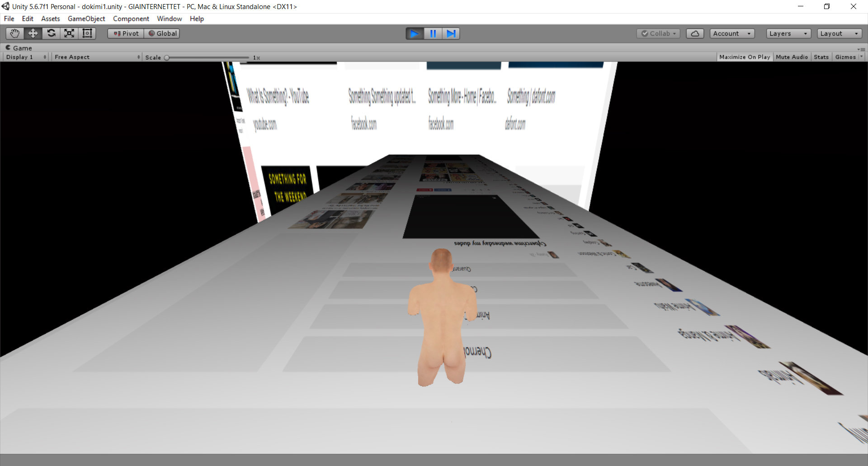
Task: Click the Global rotation button
Action: [x=162, y=33]
